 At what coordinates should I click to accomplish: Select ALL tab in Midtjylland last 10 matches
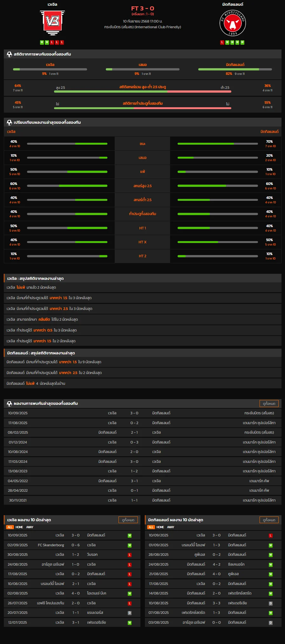tap(151, 527)
